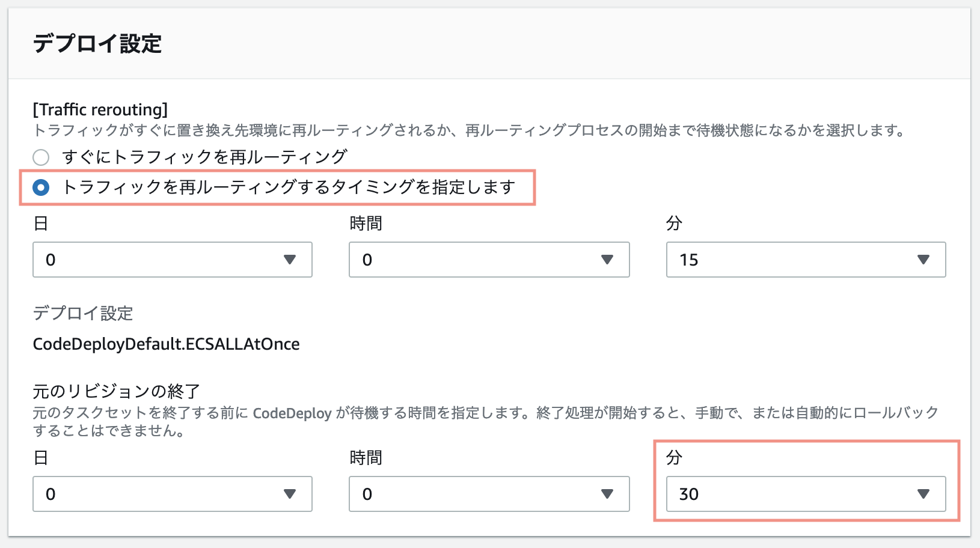The width and height of the screenshot is (980, 548).
Task: Open Traffic rerouting 分 dropdown showing 15
Action: pos(795,260)
